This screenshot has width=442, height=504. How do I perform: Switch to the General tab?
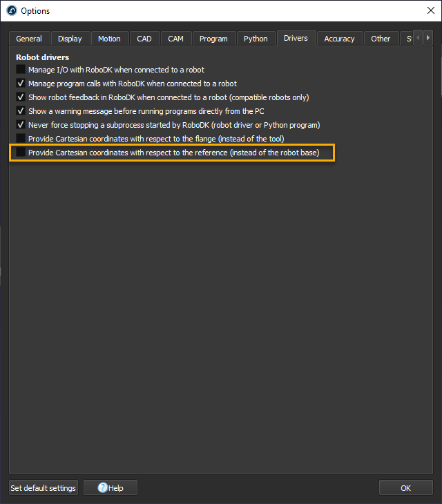pyautogui.click(x=29, y=39)
